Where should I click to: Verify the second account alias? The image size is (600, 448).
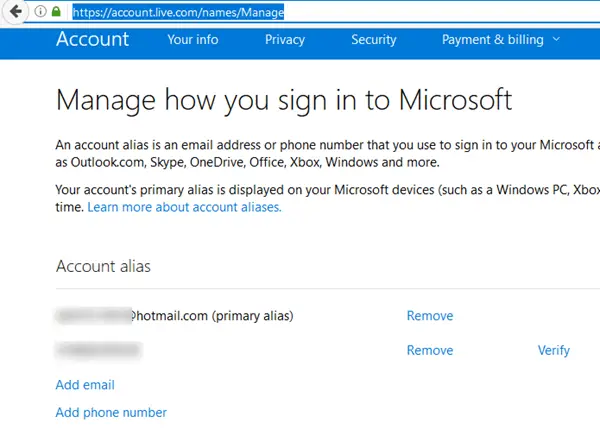point(553,350)
